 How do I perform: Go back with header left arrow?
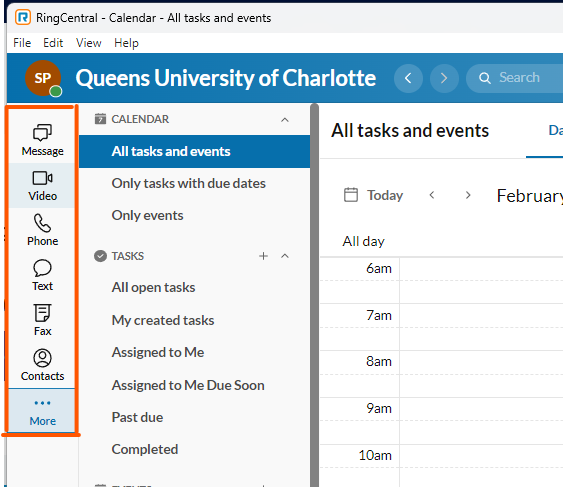(x=408, y=78)
